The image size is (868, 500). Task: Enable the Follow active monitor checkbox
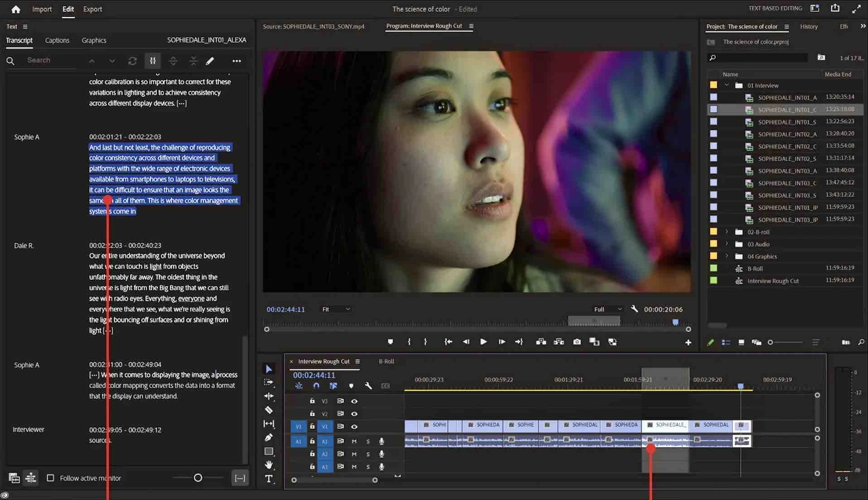pos(51,478)
